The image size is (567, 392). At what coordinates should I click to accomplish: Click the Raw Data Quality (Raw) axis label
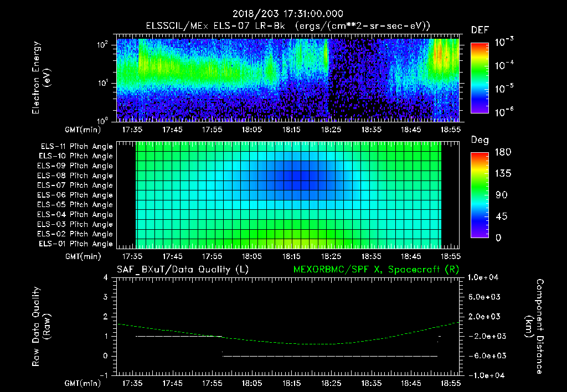pyautogui.click(x=41, y=327)
